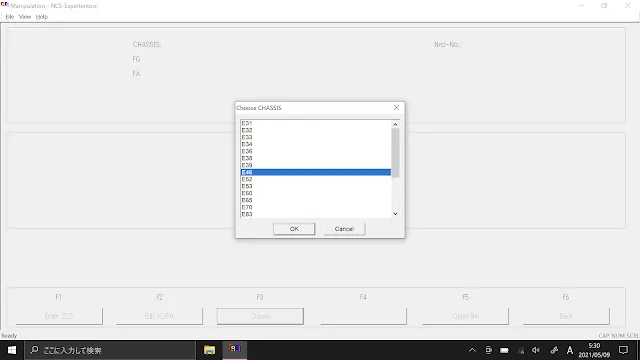This screenshot has width=640, height=360.
Task: Close the Choose CHASSIS dialog
Action: 396,108
